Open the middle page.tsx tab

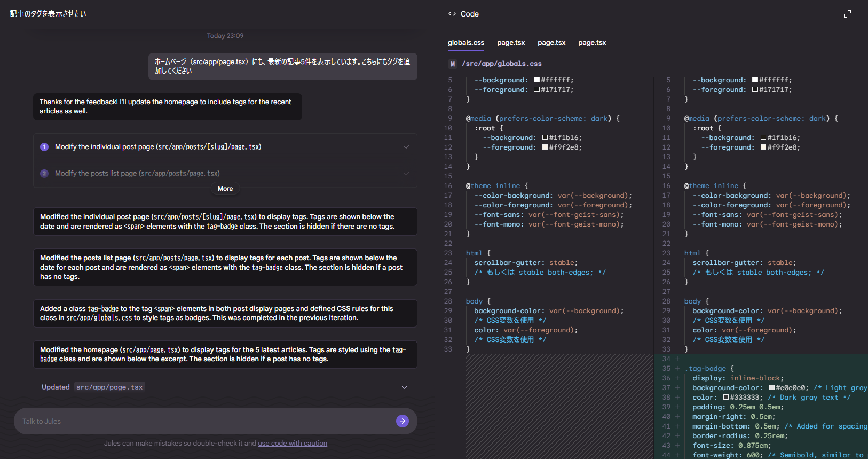tap(551, 43)
